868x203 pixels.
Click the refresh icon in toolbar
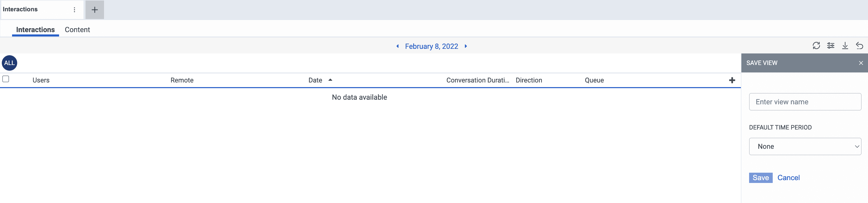point(816,45)
